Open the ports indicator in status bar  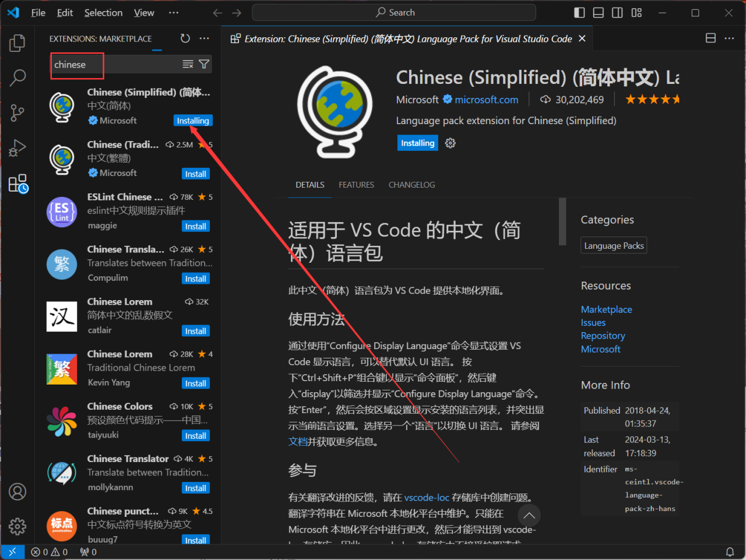click(89, 552)
